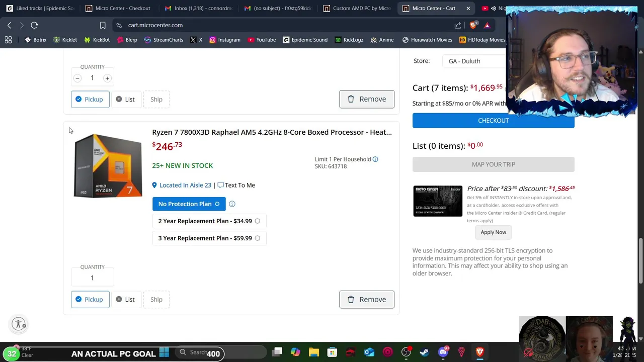Open the bookmarks apps grid icon
Screen dimensions: 644x362
(8, 40)
